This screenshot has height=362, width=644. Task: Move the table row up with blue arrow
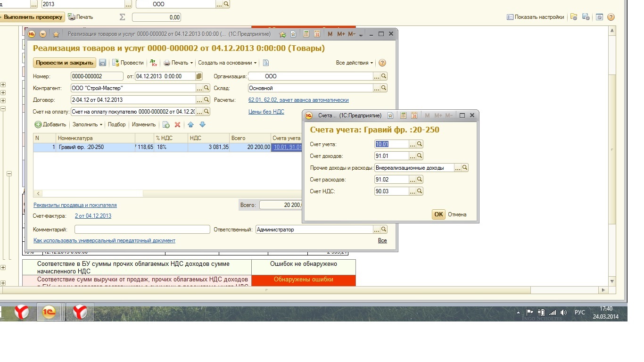tap(191, 124)
